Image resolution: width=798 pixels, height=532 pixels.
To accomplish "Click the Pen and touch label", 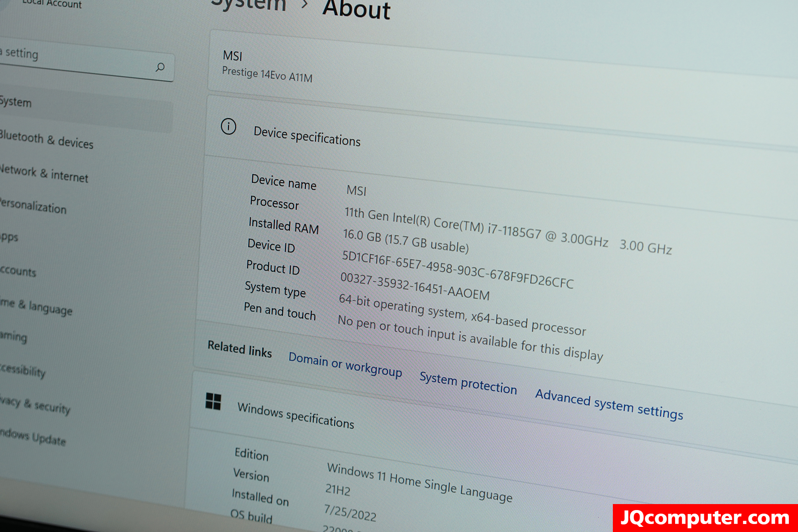I will 280,311.
